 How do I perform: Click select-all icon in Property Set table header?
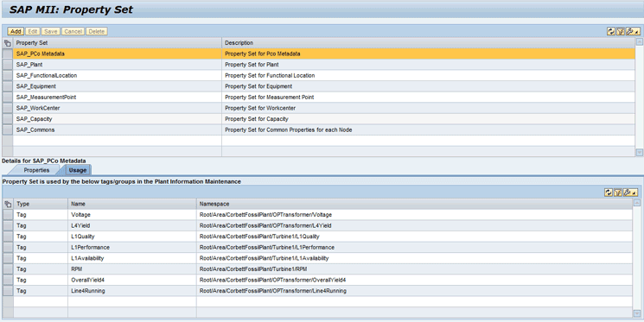(x=8, y=42)
